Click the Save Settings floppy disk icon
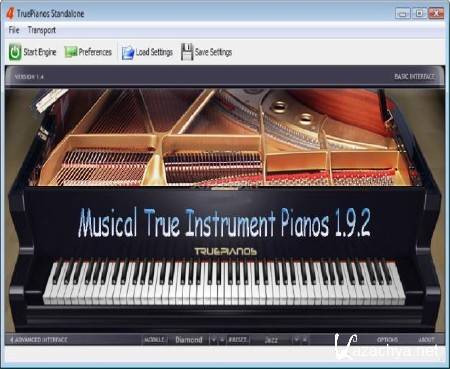 [x=187, y=52]
